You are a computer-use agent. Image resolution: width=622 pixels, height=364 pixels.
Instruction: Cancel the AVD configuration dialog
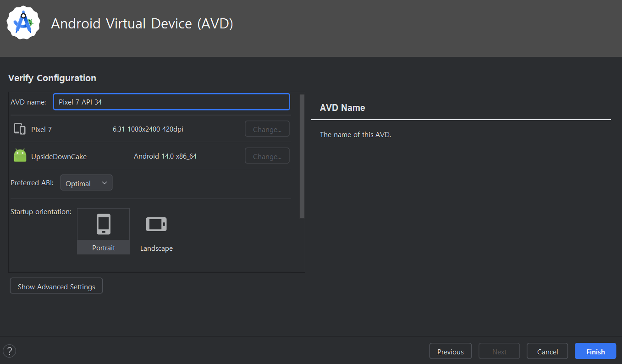[x=547, y=352]
